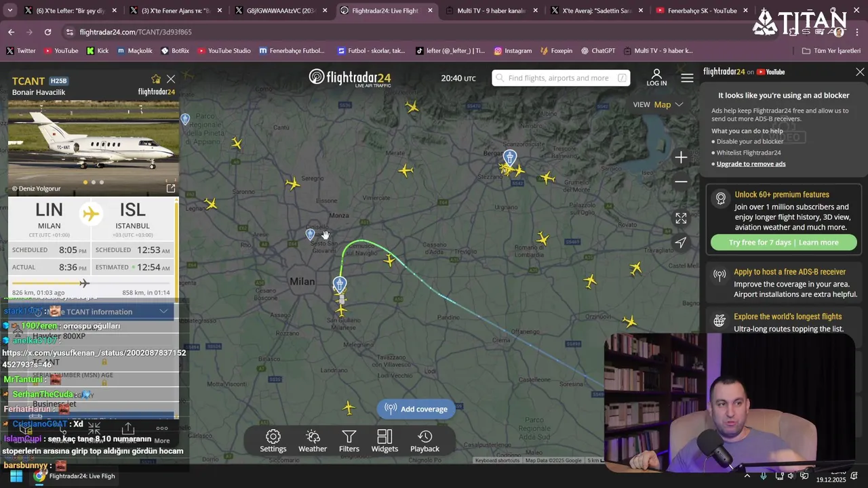Click the Add coverage button
This screenshot has width=868, height=488.
(x=416, y=409)
